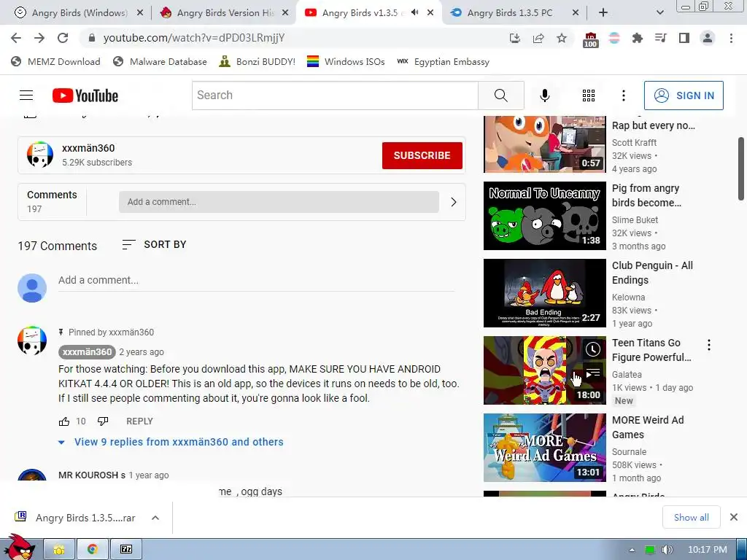
Task: Reply to the pinned comment
Action: tap(139, 421)
